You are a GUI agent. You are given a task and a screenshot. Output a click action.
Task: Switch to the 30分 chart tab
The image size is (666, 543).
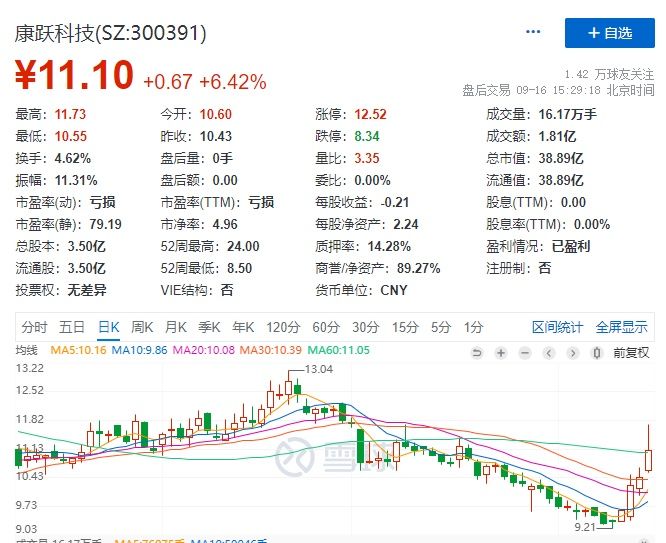tap(366, 327)
